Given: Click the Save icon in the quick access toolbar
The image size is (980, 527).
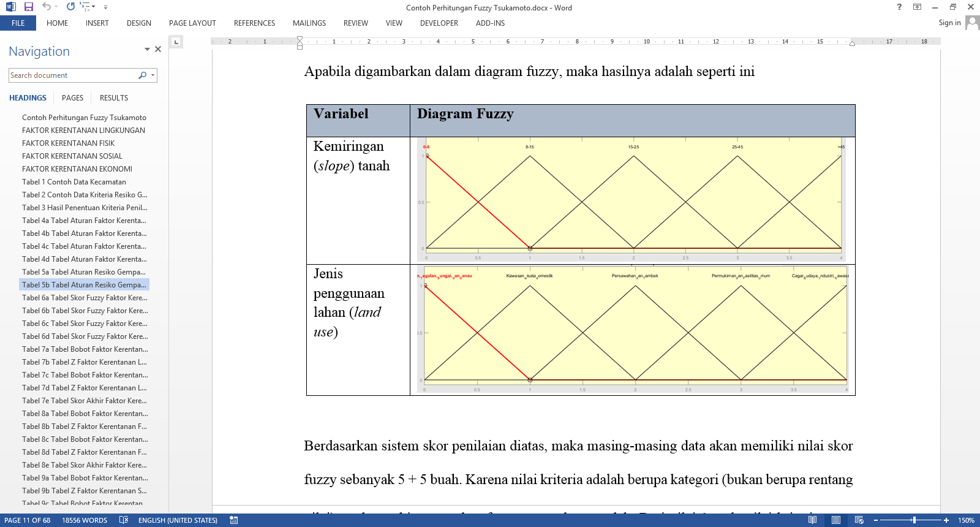Looking at the screenshot, I should 28,7.
